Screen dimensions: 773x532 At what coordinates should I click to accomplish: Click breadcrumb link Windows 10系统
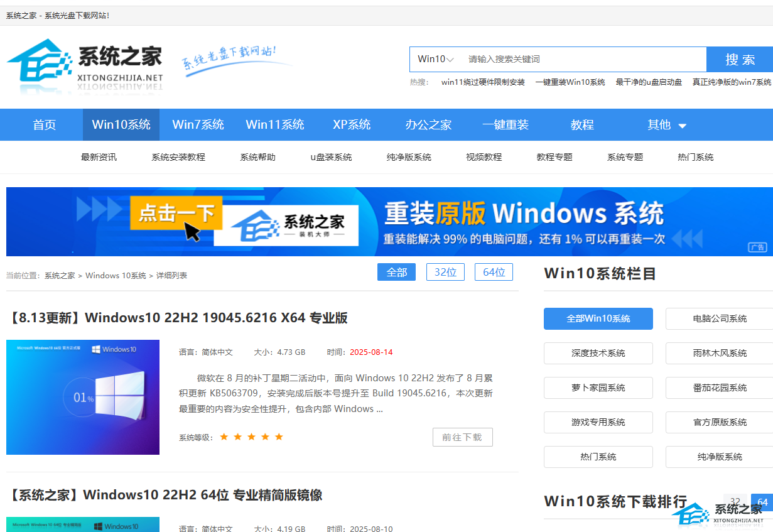pyautogui.click(x=116, y=275)
